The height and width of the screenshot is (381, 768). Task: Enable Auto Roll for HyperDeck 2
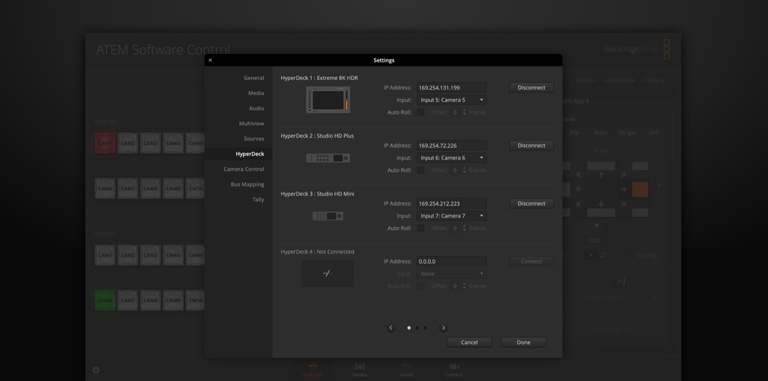pos(420,170)
